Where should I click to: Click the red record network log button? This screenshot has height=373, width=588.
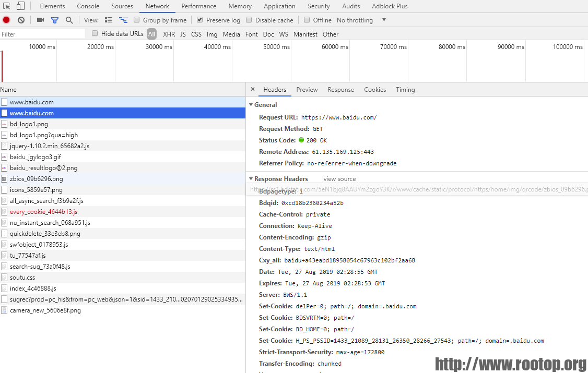pos(6,19)
